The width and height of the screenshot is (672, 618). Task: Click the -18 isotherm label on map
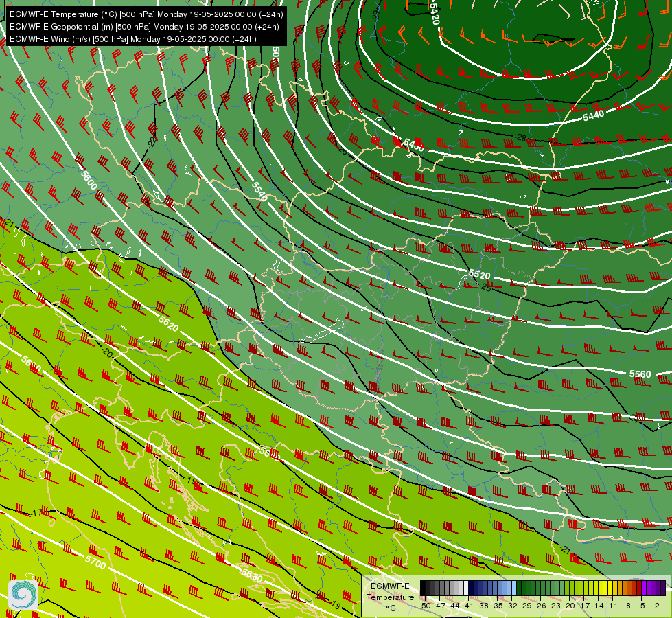click(x=335, y=606)
